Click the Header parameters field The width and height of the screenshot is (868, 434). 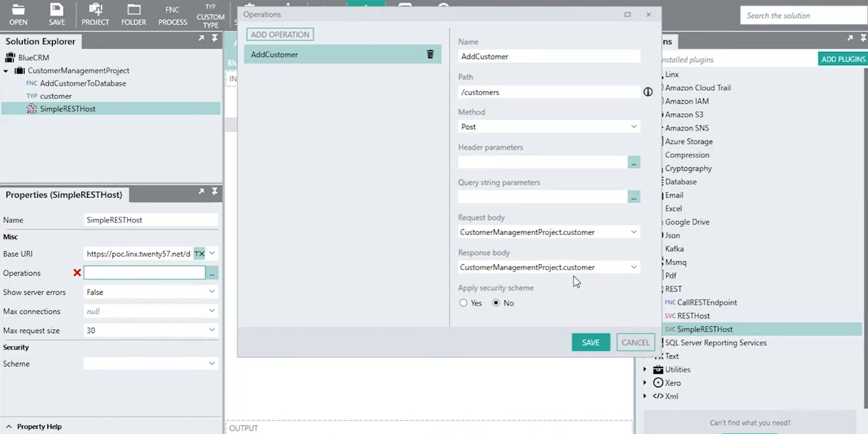tap(543, 162)
